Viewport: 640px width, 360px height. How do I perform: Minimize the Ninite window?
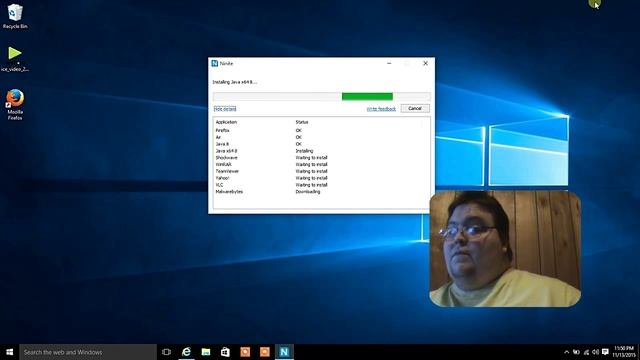pos(389,63)
